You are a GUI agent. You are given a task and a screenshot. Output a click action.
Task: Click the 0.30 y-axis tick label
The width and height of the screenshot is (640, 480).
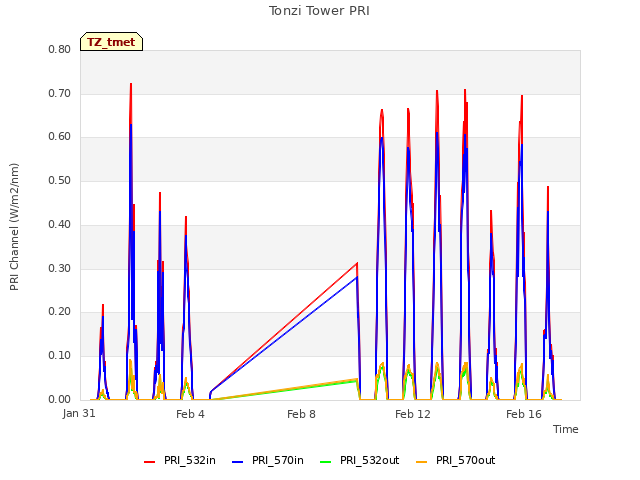(x=60, y=269)
